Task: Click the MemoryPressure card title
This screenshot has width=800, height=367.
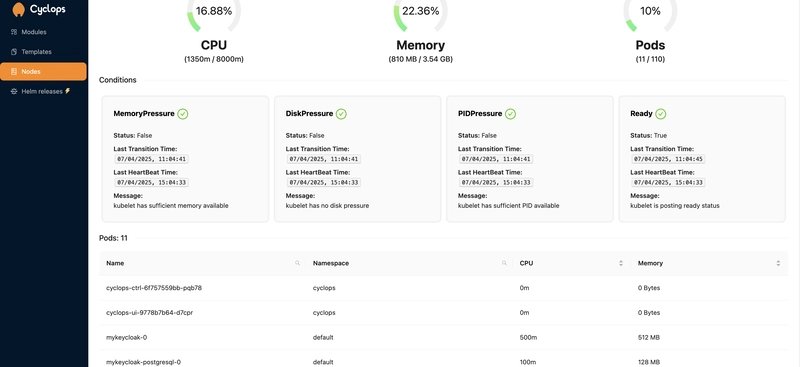Action: pos(144,114)
